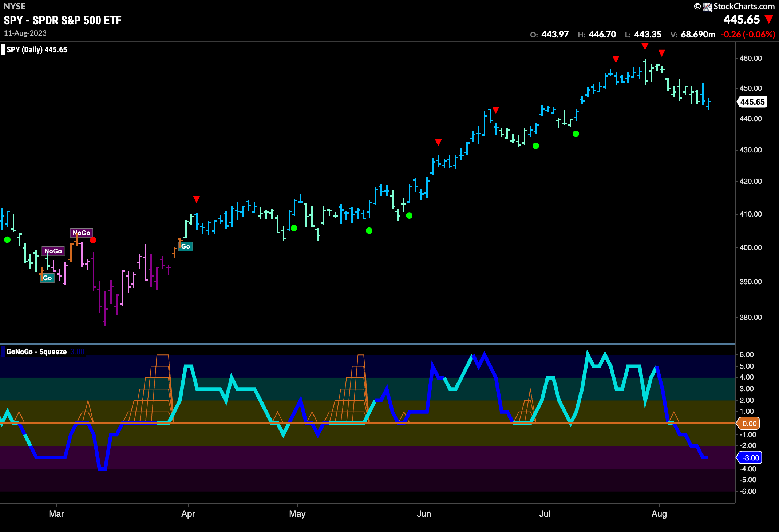Click the date 11-Aug-2023
The image size is (779, 532).
click(25, 33)
